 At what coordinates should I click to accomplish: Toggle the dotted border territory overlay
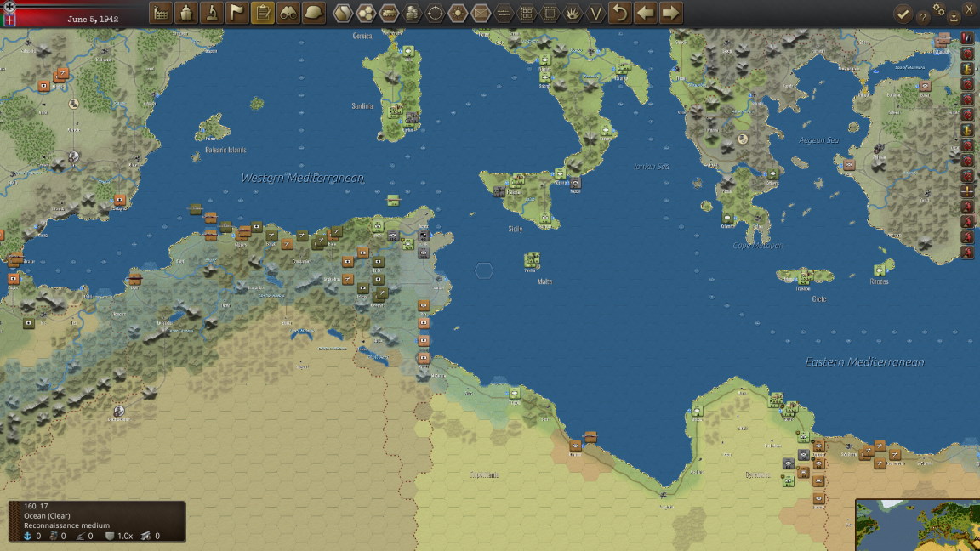click(550, 13)
